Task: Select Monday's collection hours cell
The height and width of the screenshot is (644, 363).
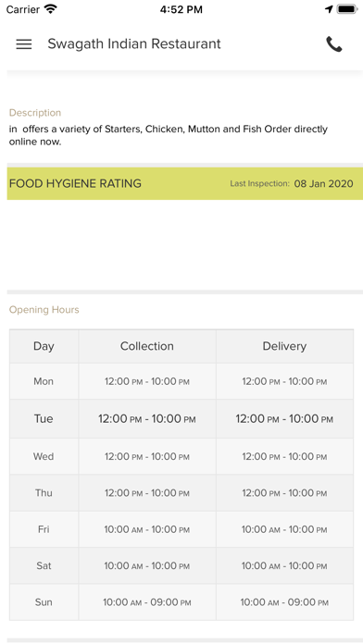Action: point(147,381)
